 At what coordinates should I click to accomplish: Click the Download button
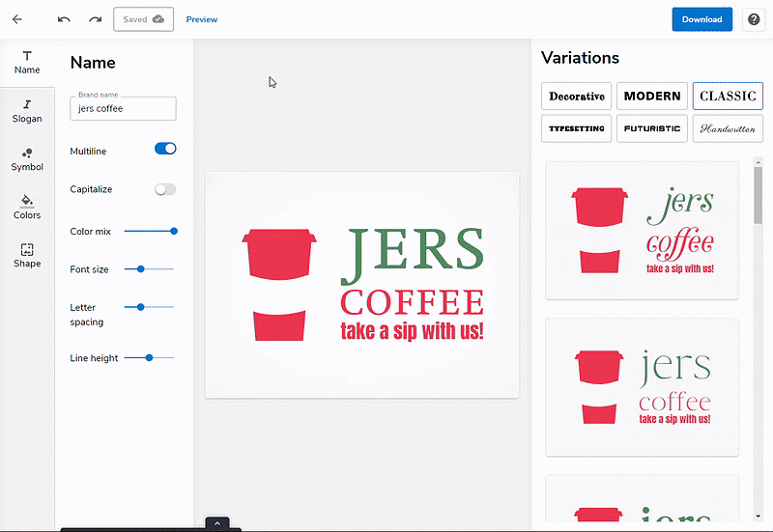[702, 19]
